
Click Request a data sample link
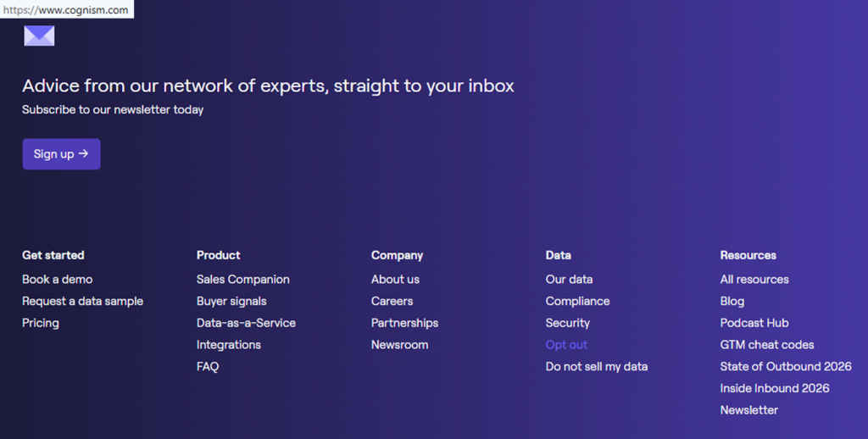[x=82, y=302]
